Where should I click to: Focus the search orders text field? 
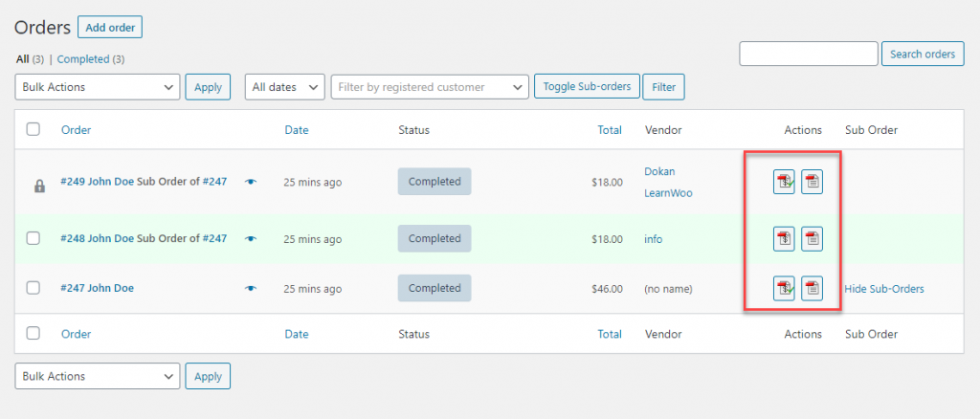(809, 54)
